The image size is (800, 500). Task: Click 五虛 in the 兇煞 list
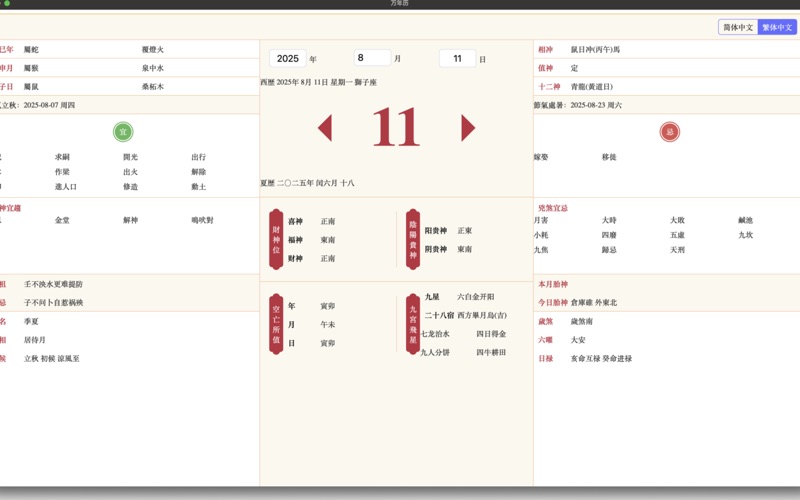point(678,235)
